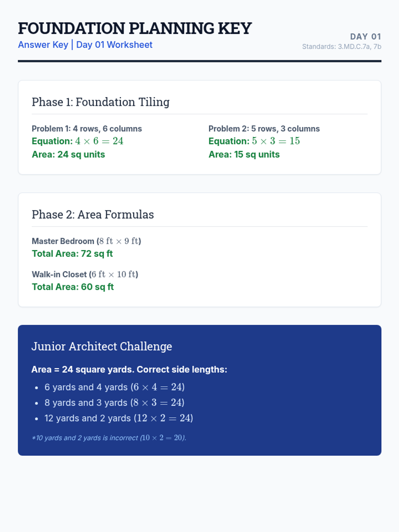Screen dimensions: 399x532
Task: Click the 6 yards and 4 yards bullet
Action: [x=114, y=387]
